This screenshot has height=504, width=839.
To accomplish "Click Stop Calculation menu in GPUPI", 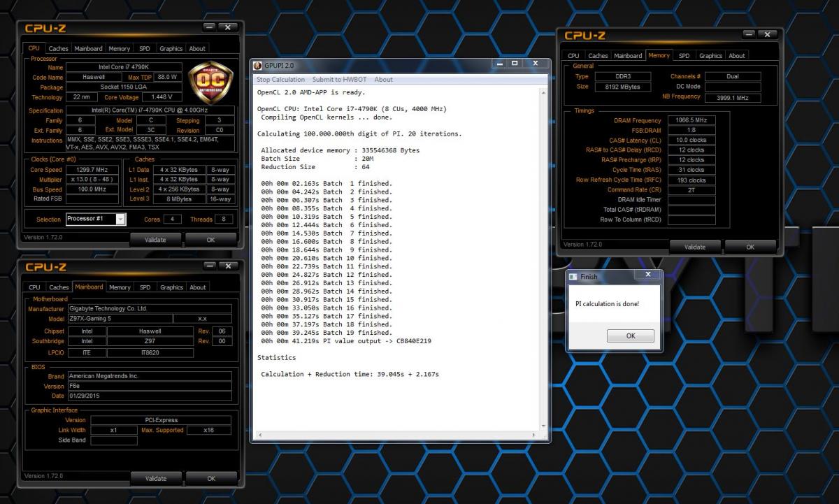I will click(x=280, y=80).
